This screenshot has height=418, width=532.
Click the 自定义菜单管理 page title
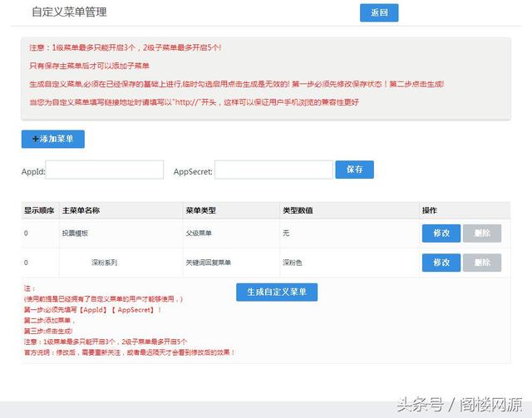click(x=69, y=12)
